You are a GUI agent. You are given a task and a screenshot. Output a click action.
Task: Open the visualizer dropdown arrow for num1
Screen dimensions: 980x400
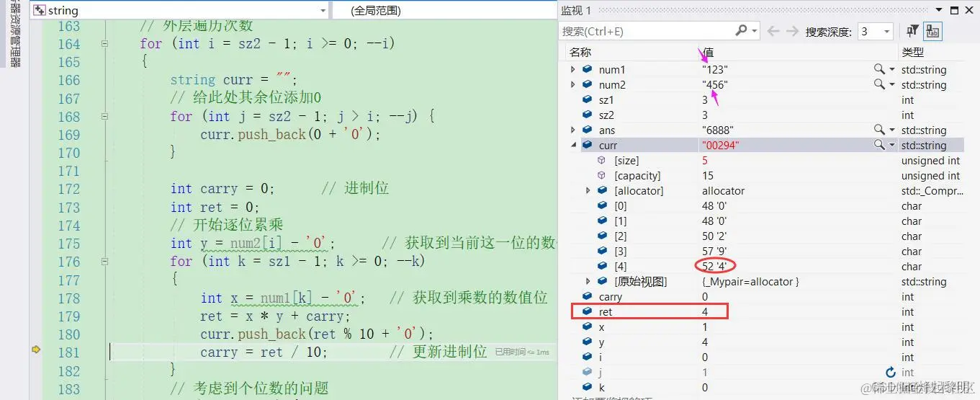point(891,69)
